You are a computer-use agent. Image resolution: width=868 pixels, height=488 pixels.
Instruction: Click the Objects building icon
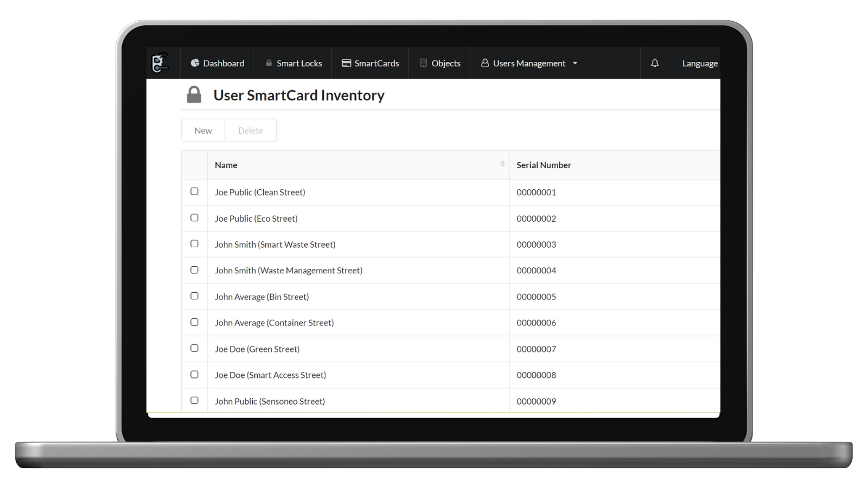[424, 63]
